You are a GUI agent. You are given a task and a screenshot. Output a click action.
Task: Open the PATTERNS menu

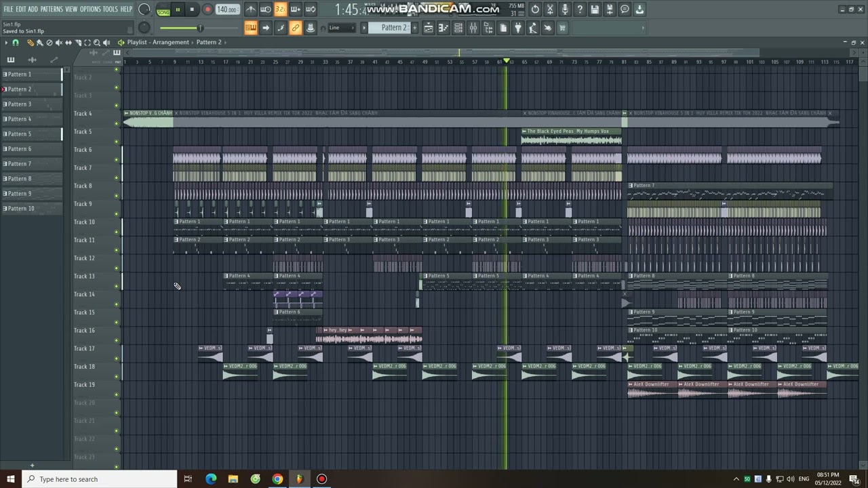point(52,9)
